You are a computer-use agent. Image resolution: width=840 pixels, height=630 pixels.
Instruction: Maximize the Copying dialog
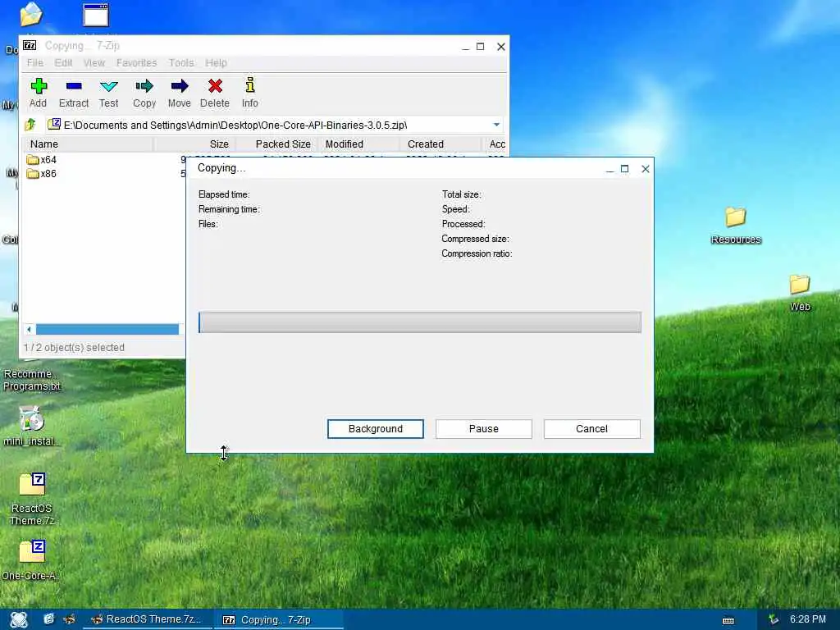624,169
